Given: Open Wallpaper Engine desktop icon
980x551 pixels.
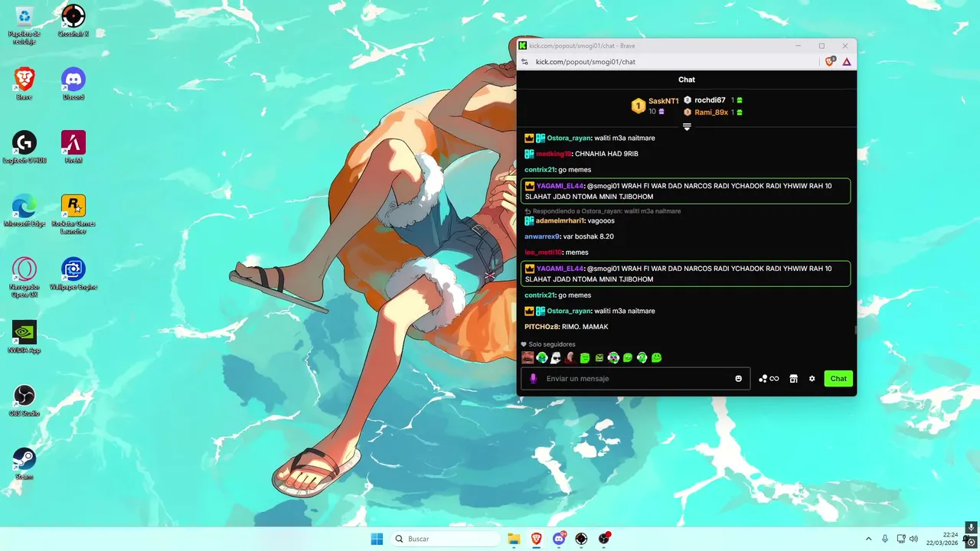Looking at the screenshot, I should (73, 274).
